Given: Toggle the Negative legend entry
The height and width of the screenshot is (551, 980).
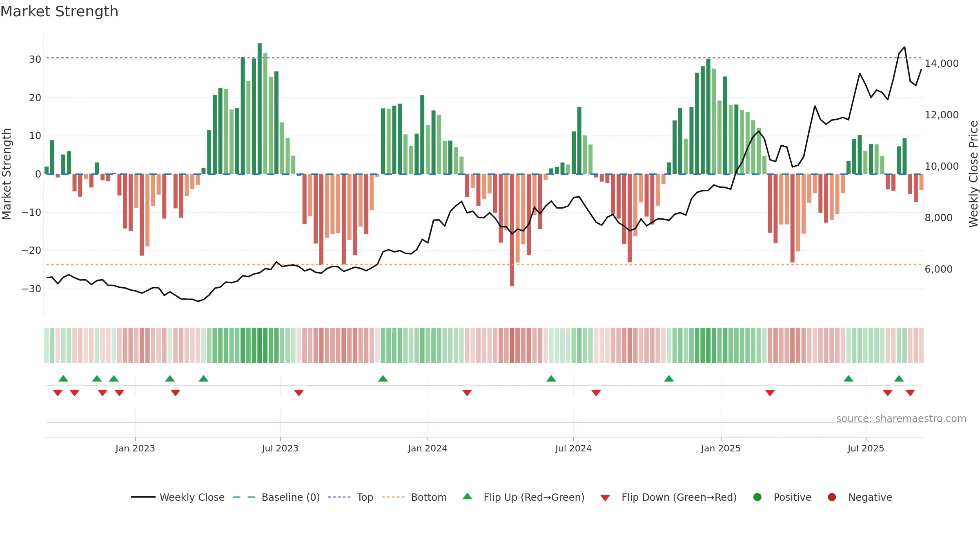Looking at the screenshot, I should 860,497.
